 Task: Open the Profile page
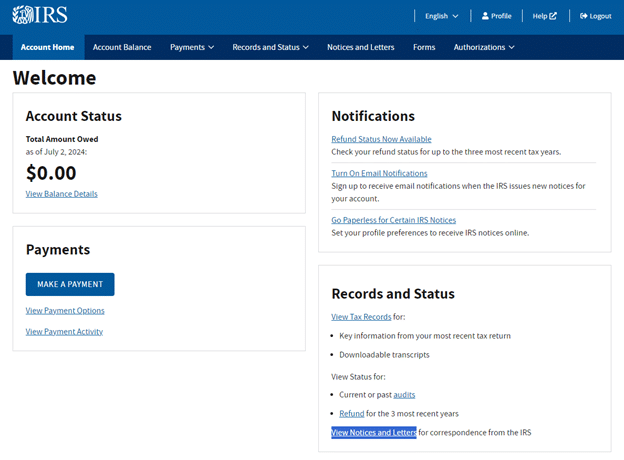click(x=496, y=16)
